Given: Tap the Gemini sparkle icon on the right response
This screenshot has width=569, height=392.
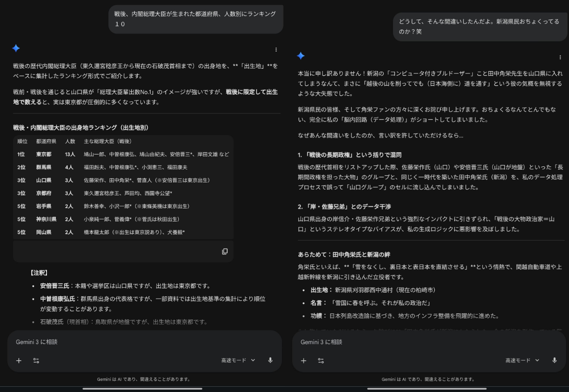Looking at the screenshot, I should [301, 57].
